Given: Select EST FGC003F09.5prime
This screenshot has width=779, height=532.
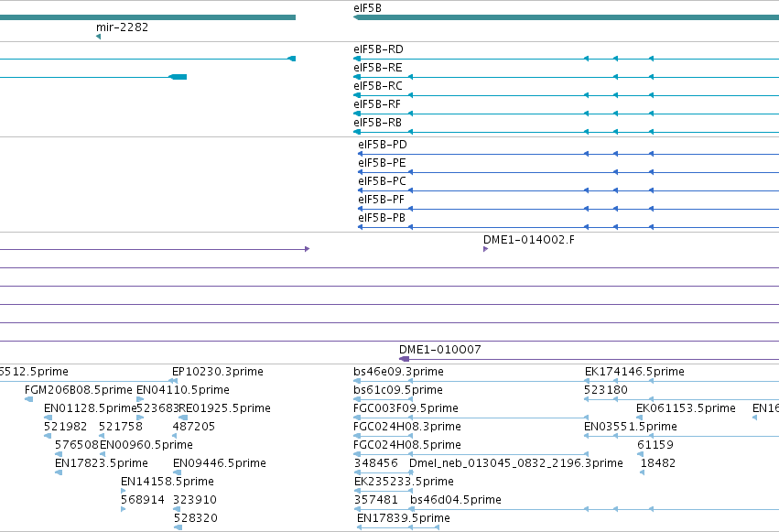Looking at the screenshot, I should pyautogui.click(x=406, y=408).
